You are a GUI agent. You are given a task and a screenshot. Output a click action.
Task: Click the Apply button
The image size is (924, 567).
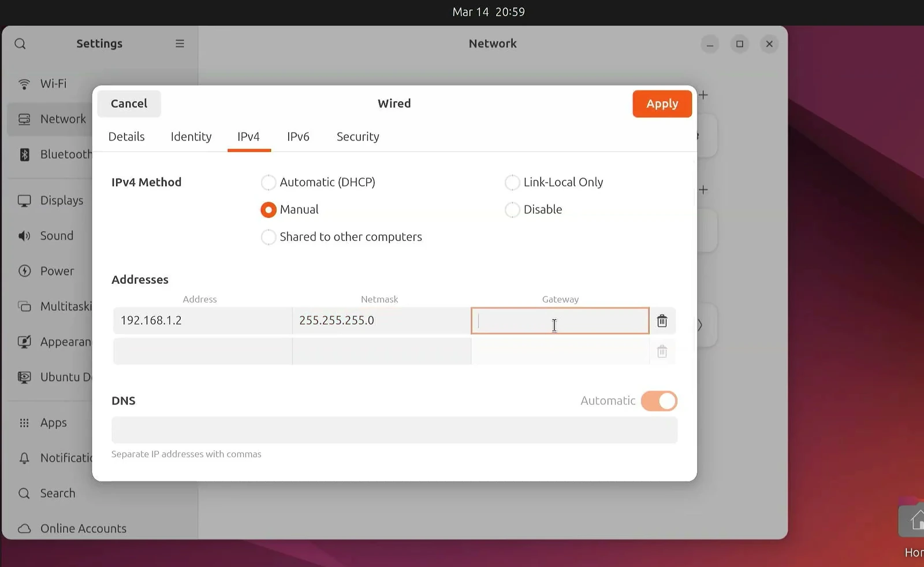662,104
